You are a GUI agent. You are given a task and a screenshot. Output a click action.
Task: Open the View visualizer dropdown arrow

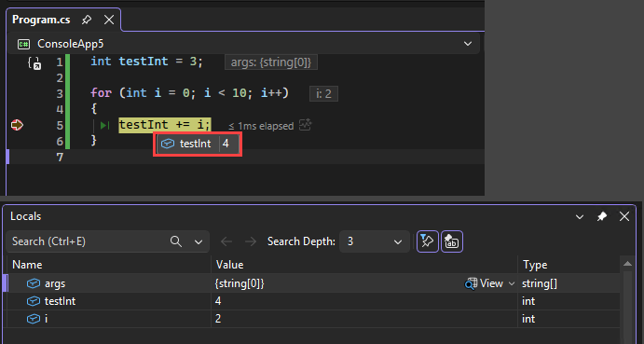pos(512,283)
